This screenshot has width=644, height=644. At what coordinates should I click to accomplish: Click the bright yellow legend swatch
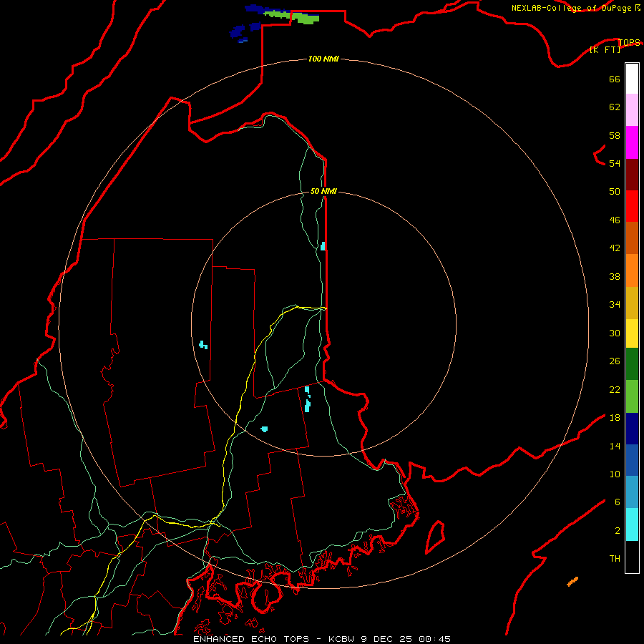(x=632, y=333)
